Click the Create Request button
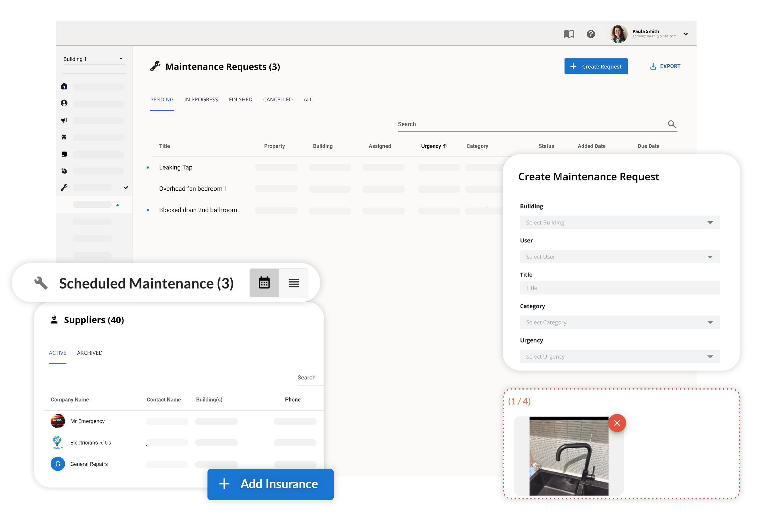Image resolution: width=769 pixels, height=532 pixels. [596, 66]
